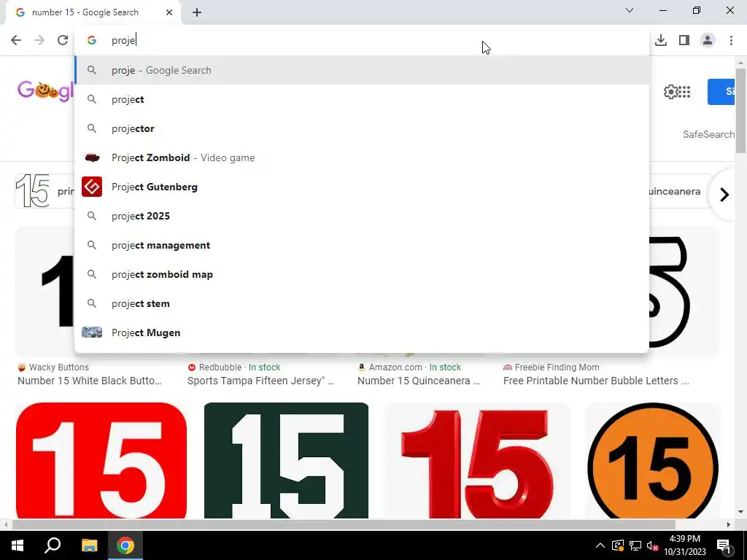747x560 pixels.
Task: Pick the 'Project Gutenberg' suggestion
Action: pos(362,187)
